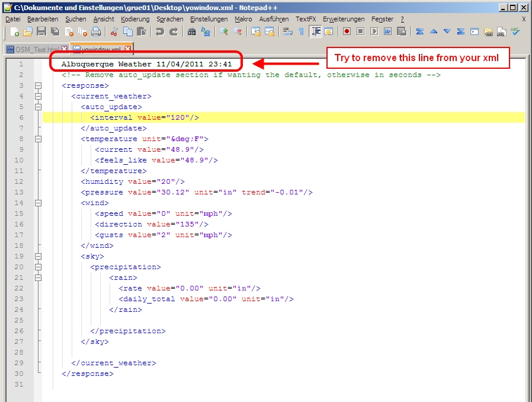The height and width of the screenshot is (402, 532).
Task: Play back the recorded macro
Action: 374,31
